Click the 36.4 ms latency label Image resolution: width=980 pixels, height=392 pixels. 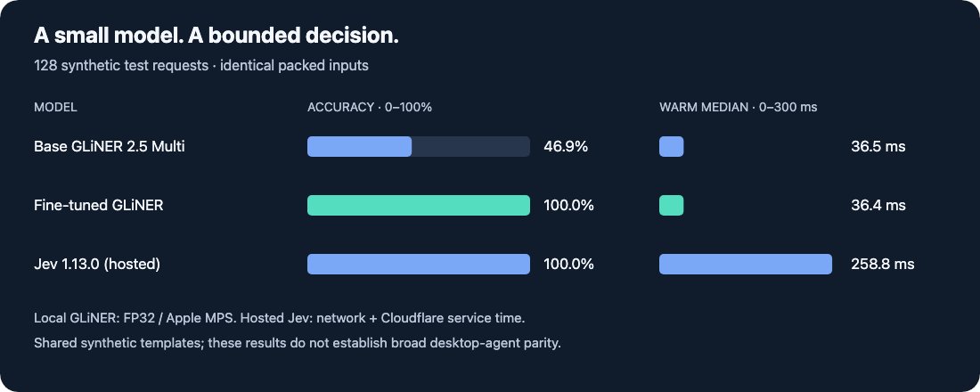point(878,205)
